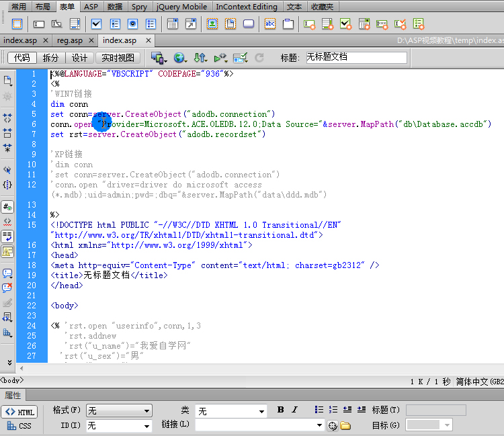Open the 常用 insert tab
504x436 pixels.
19,7
